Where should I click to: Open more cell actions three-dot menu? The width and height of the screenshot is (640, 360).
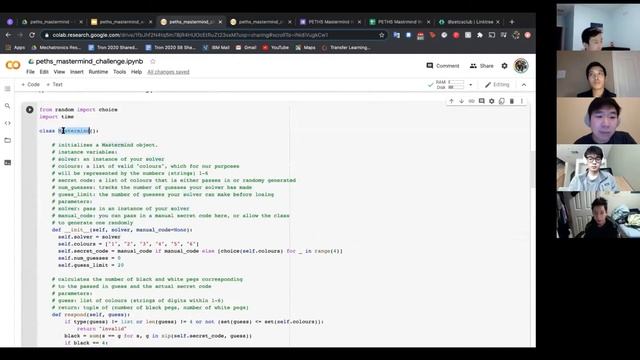pos(522,101)
